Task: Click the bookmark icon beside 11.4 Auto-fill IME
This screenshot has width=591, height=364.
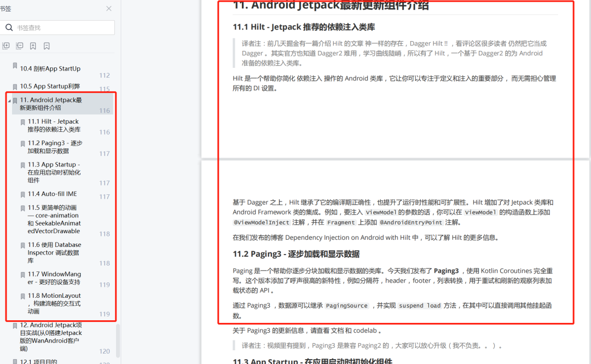Action: coord(22,195)
